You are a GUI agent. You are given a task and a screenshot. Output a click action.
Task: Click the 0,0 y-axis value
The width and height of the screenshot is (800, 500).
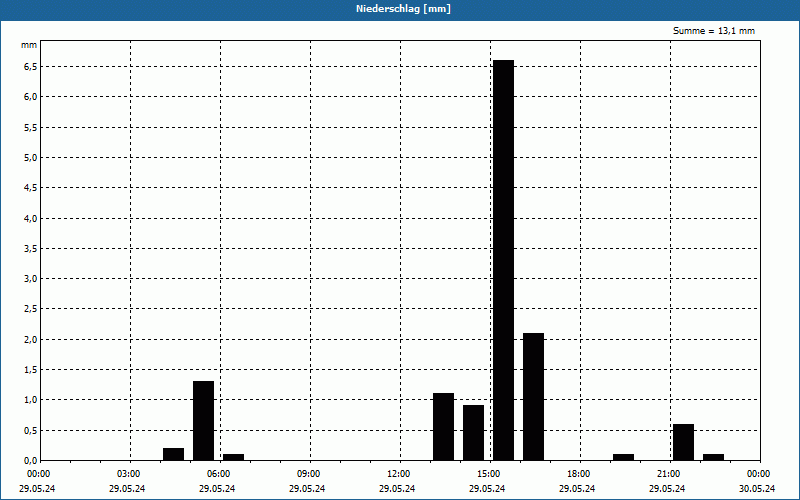(x=31, y=461)
